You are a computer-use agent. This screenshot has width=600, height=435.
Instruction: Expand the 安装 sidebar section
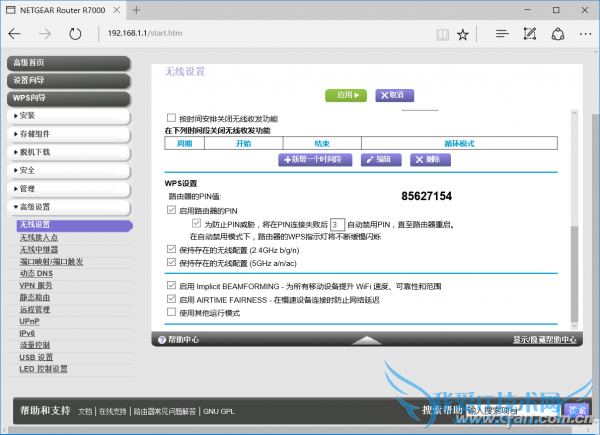pos(69,116)
